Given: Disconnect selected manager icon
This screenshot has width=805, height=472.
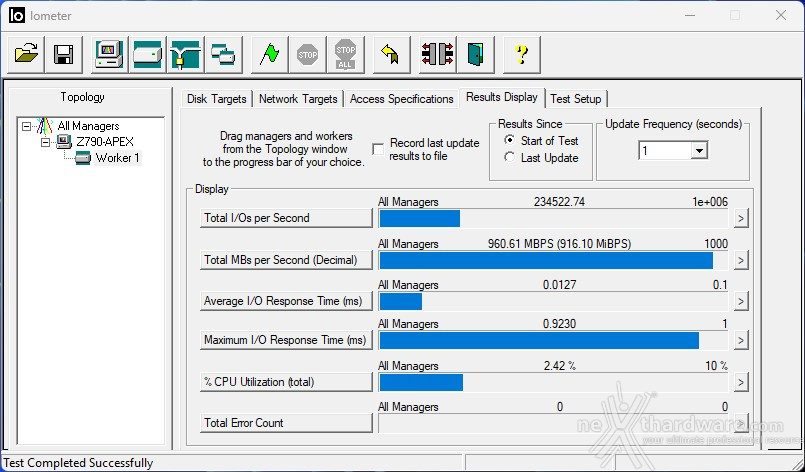Looking at the screenshot, I should pyautogui.click(x=437, y=54).
